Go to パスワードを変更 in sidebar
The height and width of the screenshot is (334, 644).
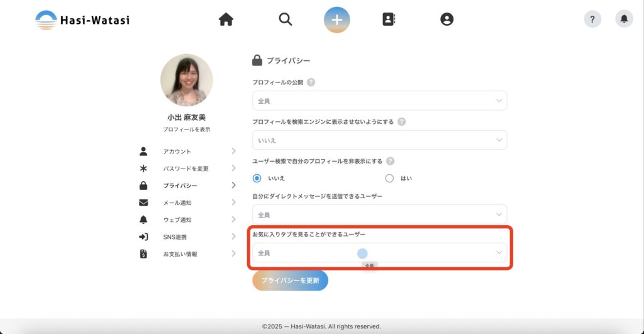(x=186, y=169)
